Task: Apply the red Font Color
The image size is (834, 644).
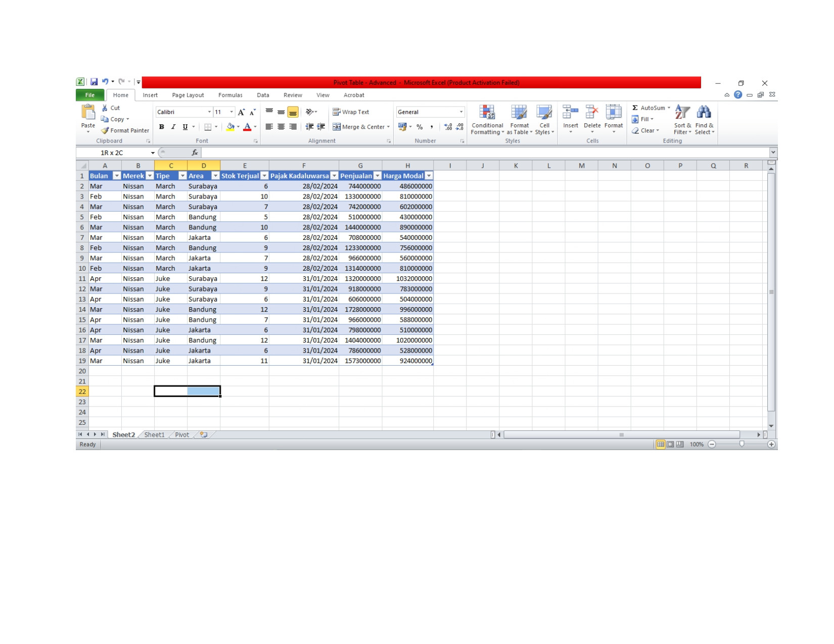Action: [247, 127]
